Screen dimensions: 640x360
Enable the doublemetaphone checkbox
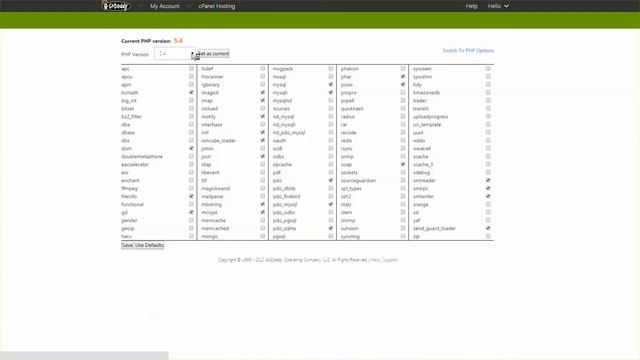point(191,156)
